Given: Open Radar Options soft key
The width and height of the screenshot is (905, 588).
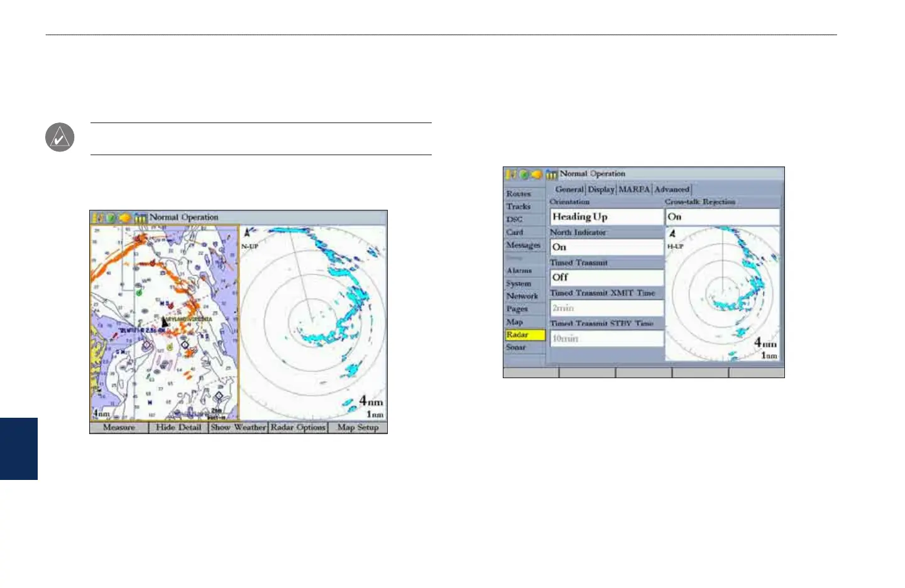Looking at the screenshot, I should (x=298, y=428).
